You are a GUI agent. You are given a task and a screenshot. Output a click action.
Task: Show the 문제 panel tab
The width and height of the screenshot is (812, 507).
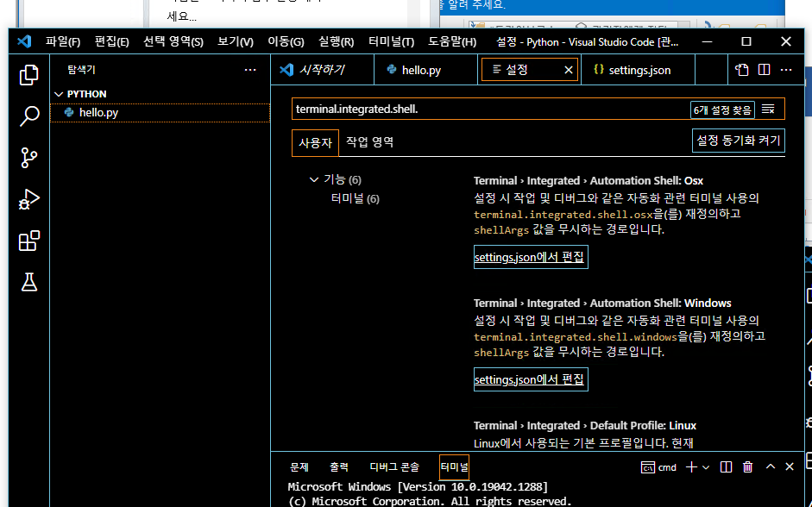coord(299,467)
